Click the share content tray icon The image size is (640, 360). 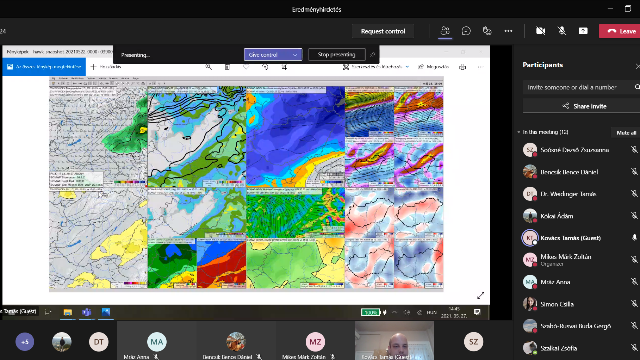click(583, 31)
